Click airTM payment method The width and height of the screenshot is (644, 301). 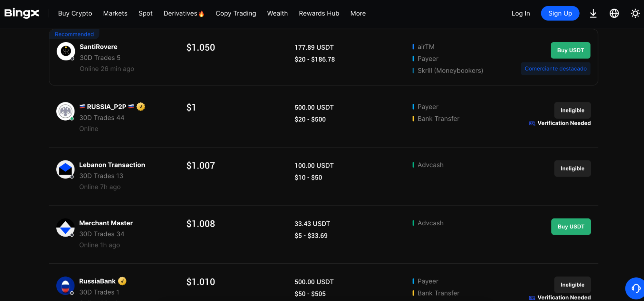click(x=426, y=47)
